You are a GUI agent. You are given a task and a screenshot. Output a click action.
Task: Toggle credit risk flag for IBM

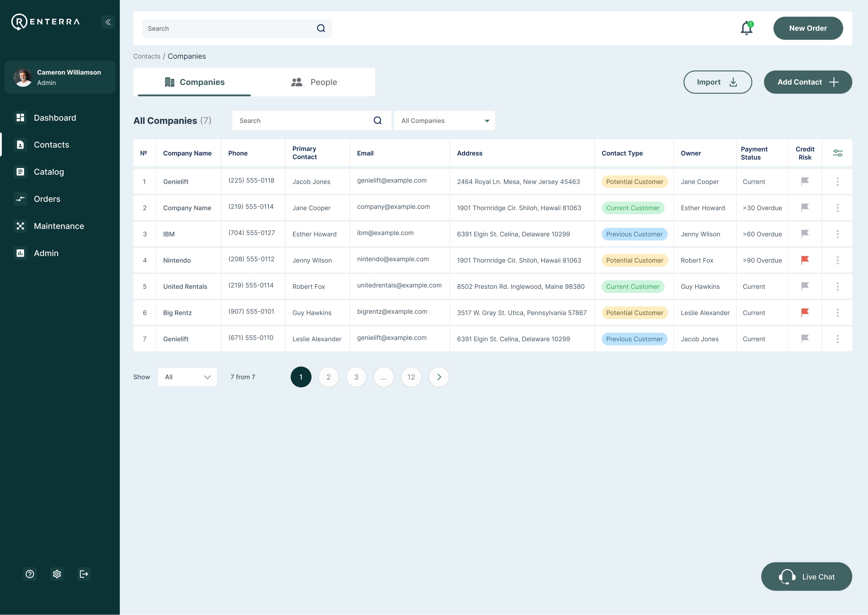805,234
